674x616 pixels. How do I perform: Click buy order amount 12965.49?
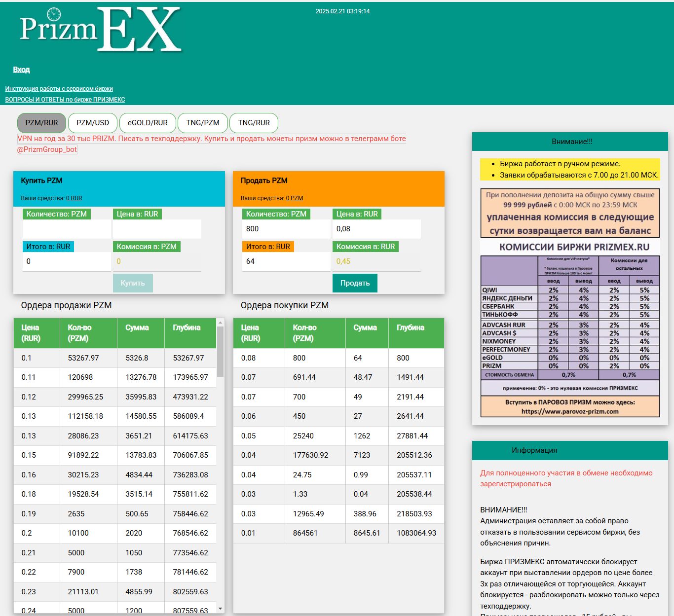click(308, 514)
